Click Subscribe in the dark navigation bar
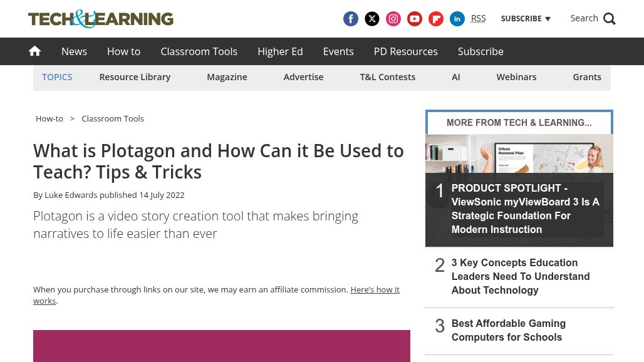The image size is (644, 362). point(480,51)
